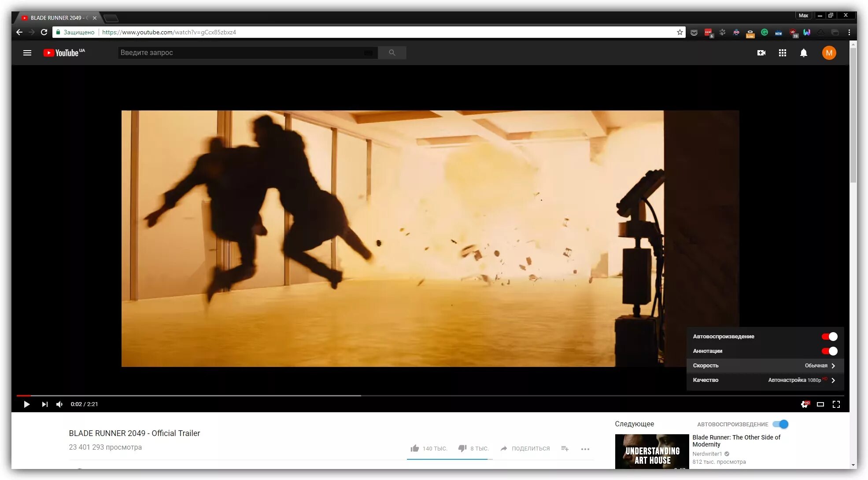The image size is (868, 480).
Task: Mute the video volume
Action: (59, 404)
